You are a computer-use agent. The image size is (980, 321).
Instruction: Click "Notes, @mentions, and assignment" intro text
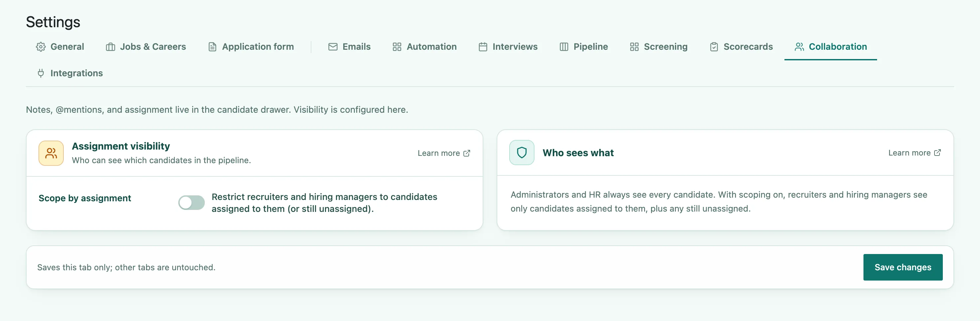[x=217, y=110]
